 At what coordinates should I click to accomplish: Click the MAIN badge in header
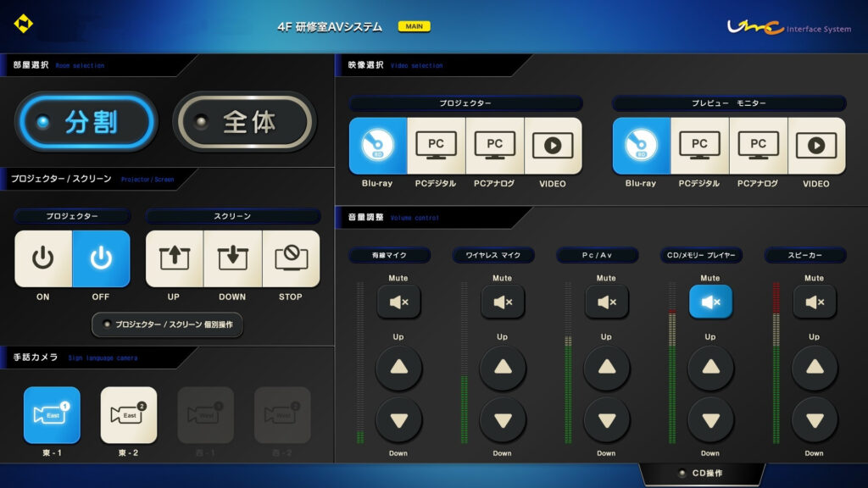tap(414, 26)
